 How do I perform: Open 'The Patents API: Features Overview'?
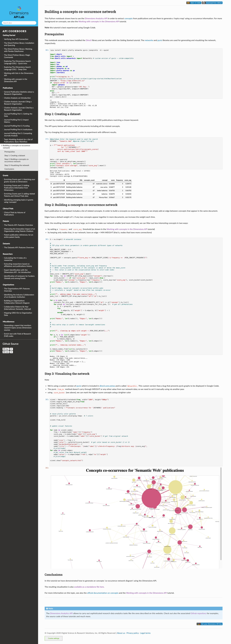[x=19, y=225]
